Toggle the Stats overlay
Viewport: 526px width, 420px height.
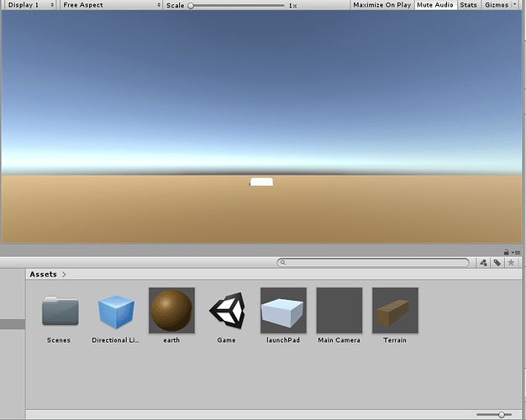468,5
